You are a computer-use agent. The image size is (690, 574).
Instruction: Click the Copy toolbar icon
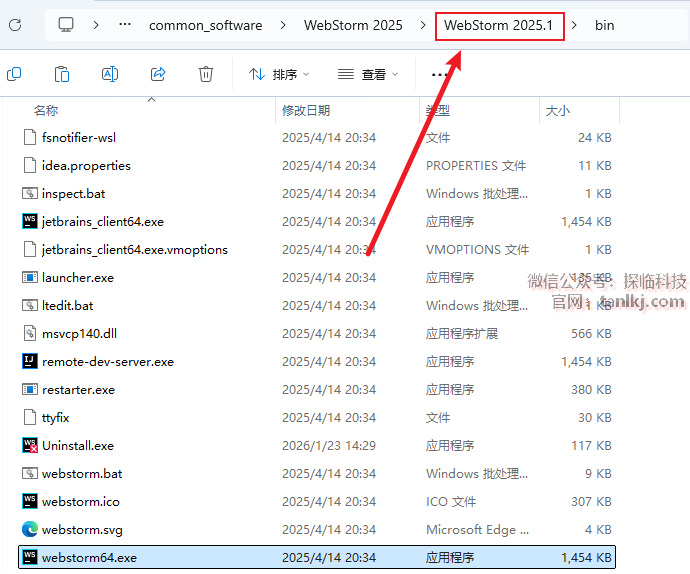pyautogui.click(x=14, y=74)
